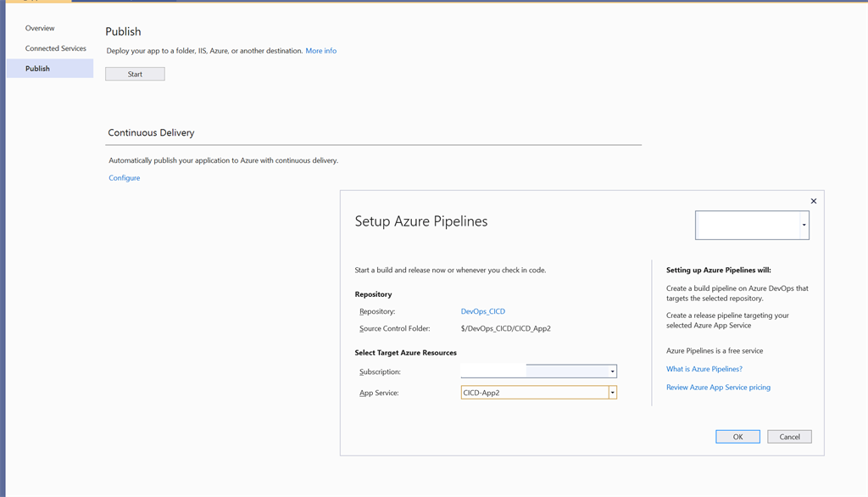Click the Start button to begin publishing
This screenshot has height=497, width=868.
pos(134,74)
